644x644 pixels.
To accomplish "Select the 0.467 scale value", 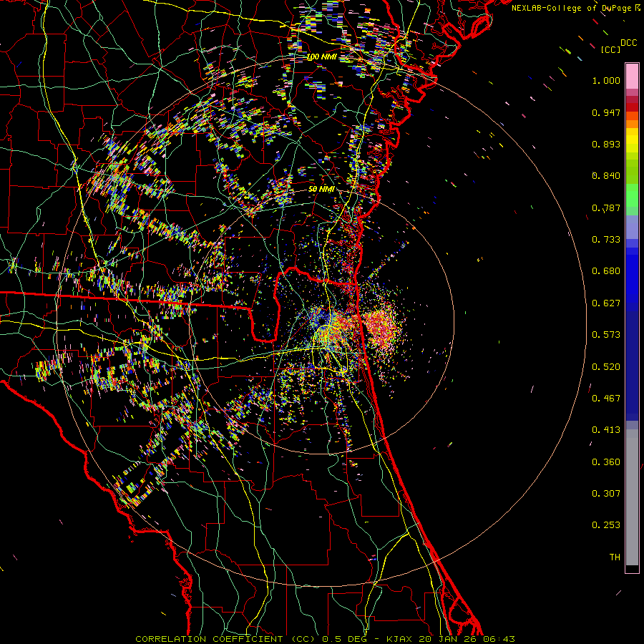I will tap(606, 399).
